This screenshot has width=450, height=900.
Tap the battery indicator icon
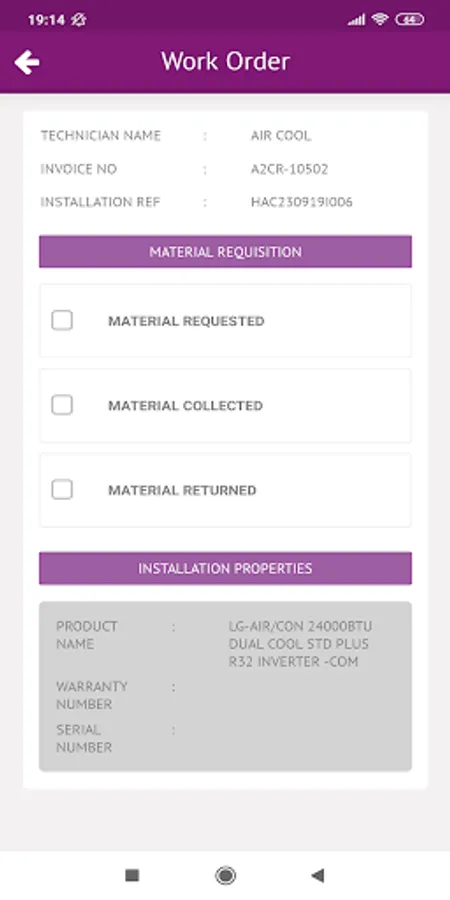coord(410,20)
